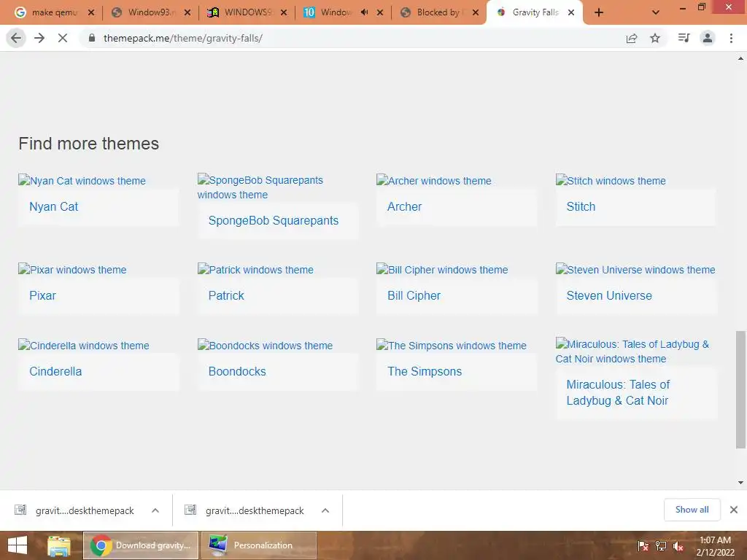Open the taskbar clock and date
The height and width of the screenshot is (560, 747).
715,546
